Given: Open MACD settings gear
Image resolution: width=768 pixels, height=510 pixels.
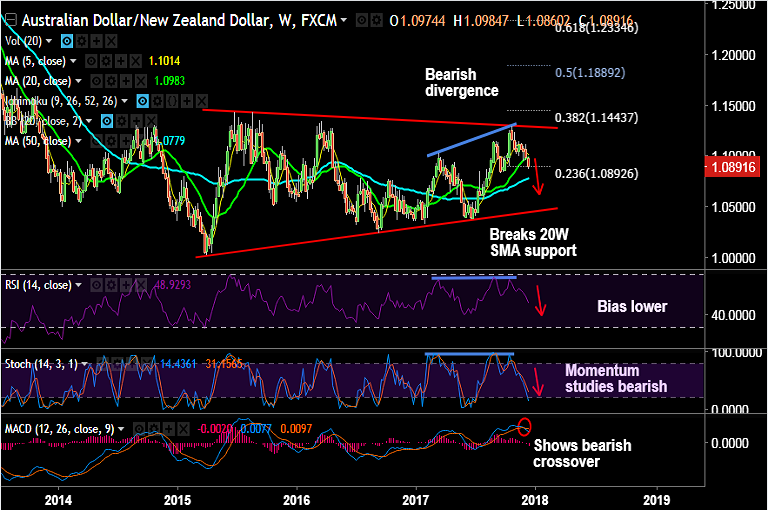Looking at the screenshot, I should coord(154,430).
